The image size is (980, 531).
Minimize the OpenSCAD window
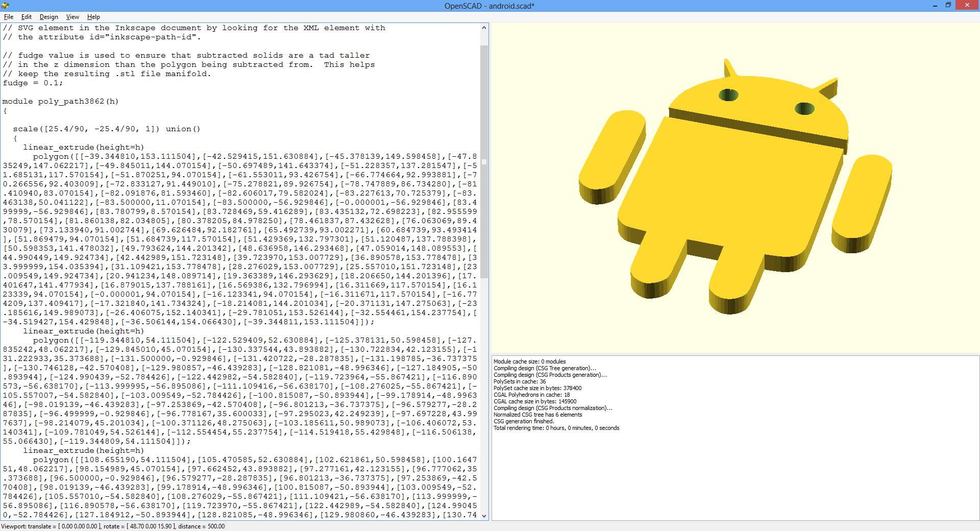click(933, 5)
